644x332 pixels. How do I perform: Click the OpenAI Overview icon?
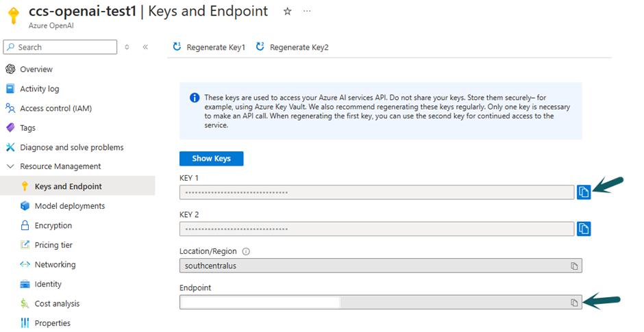[10, 69]
